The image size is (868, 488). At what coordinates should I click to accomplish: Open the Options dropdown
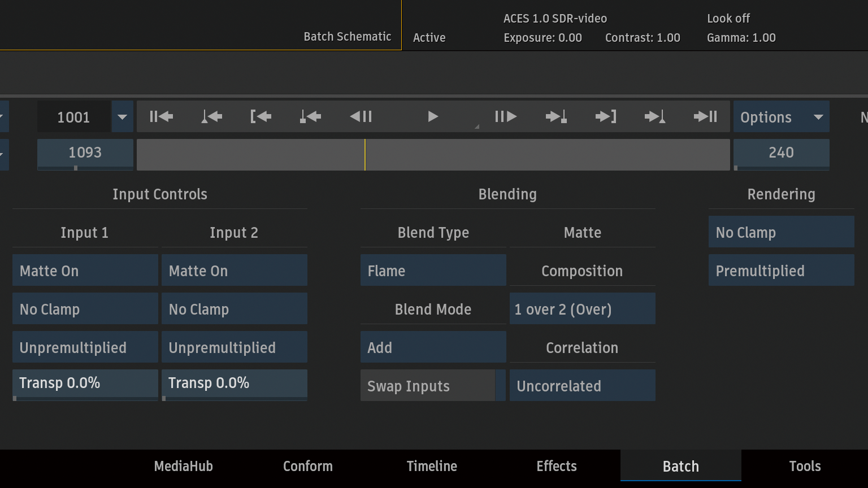(x=782, y=116)
